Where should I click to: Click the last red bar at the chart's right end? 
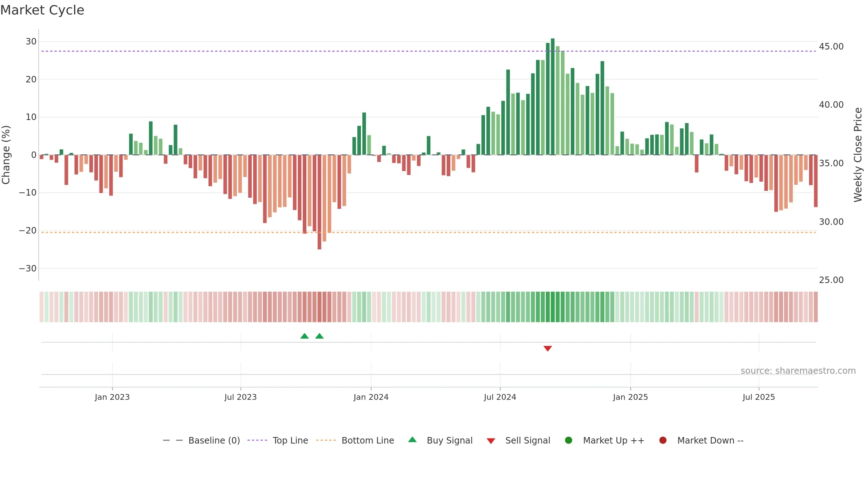(x=816, y=181)
